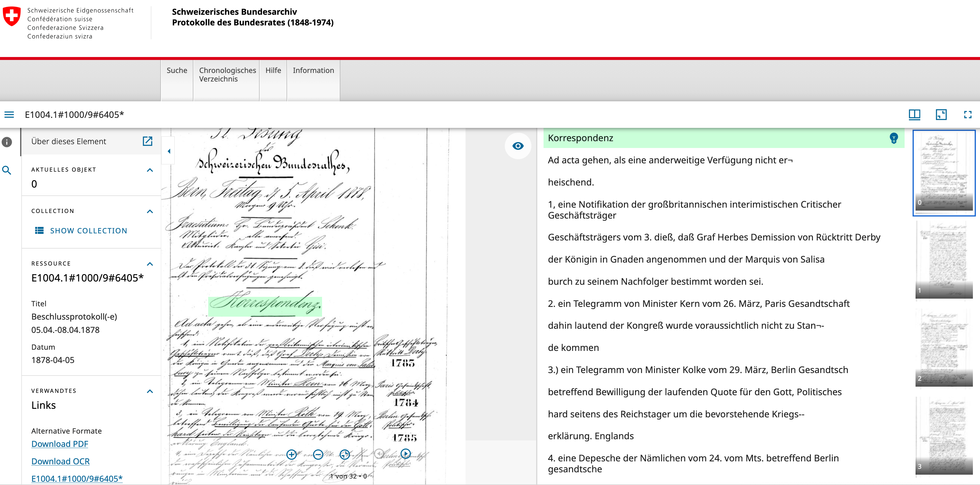Reset the document zoom level
The image size is (980, 485).
click(345, 454)
